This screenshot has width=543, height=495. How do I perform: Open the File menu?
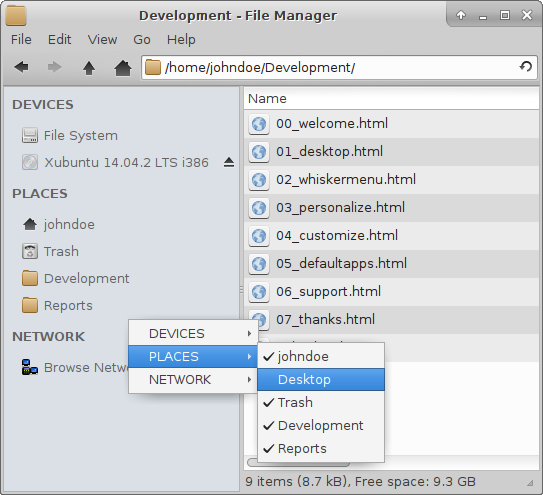click(x=21, y=39)
